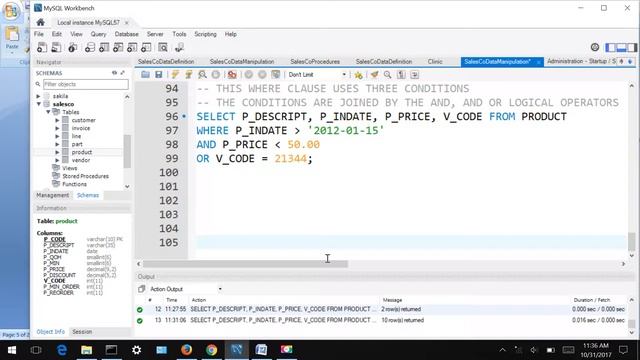Search table data icon in main toolbar
Image resolution: width=640 pixels, height=360 pixels.
163,47
